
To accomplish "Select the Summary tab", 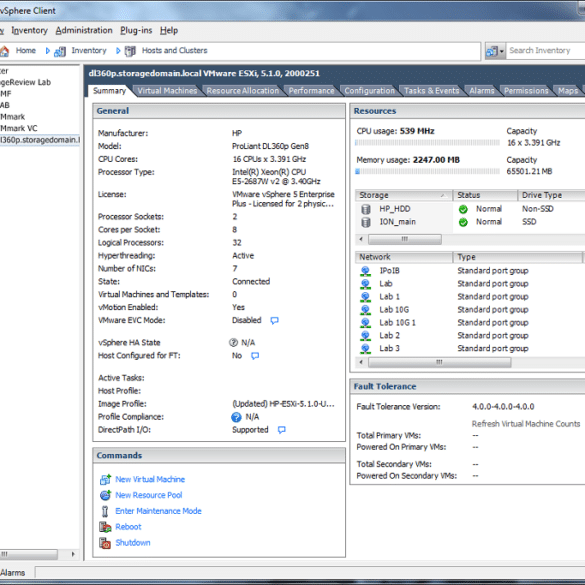I will pos(109,91).
